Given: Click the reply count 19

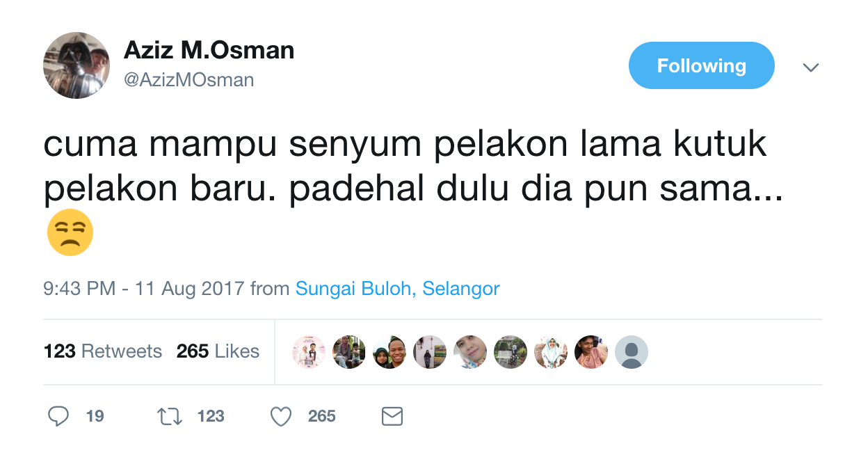Looking at the screenshot, I should [x=95, y=416].
